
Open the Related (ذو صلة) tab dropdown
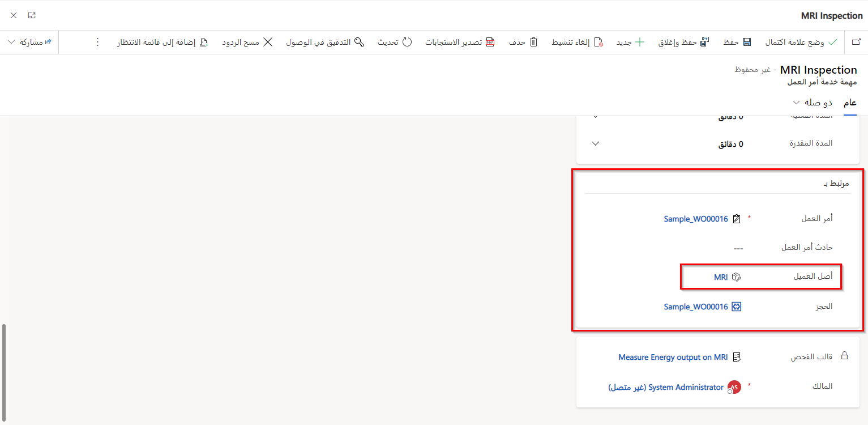point(813,103)
